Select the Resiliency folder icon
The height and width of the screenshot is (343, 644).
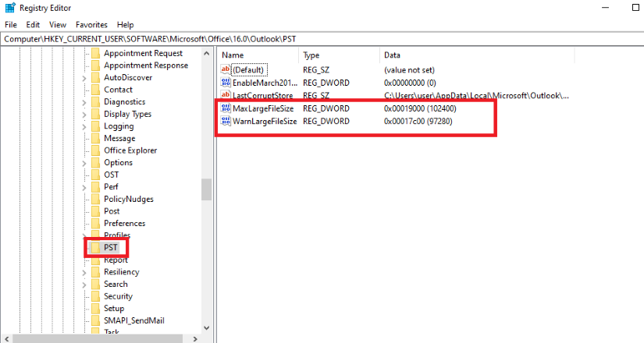[96, 272]
